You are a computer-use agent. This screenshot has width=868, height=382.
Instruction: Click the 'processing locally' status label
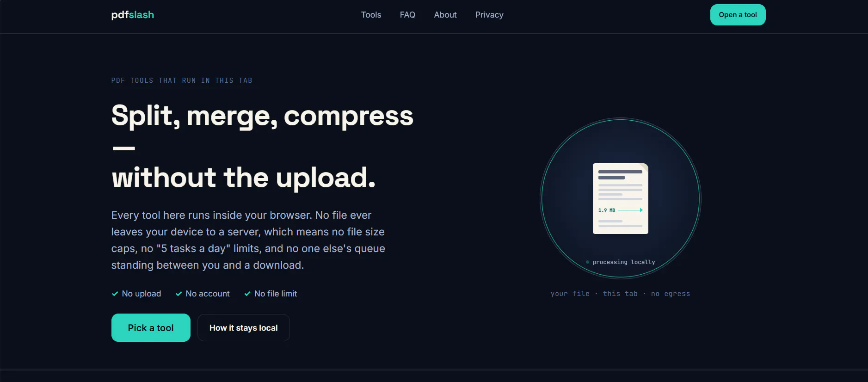[624, 262]
